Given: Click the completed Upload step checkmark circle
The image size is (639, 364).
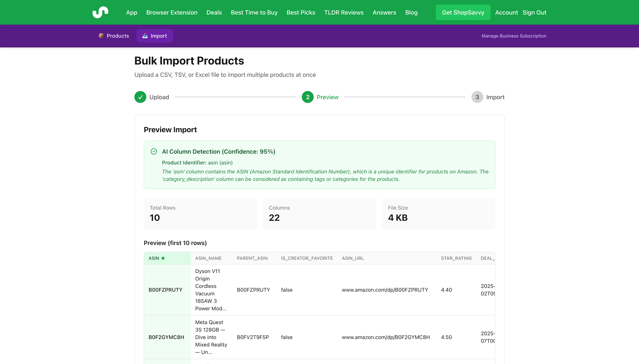Looking at the screenshot, I should click(x=140, y=97).
